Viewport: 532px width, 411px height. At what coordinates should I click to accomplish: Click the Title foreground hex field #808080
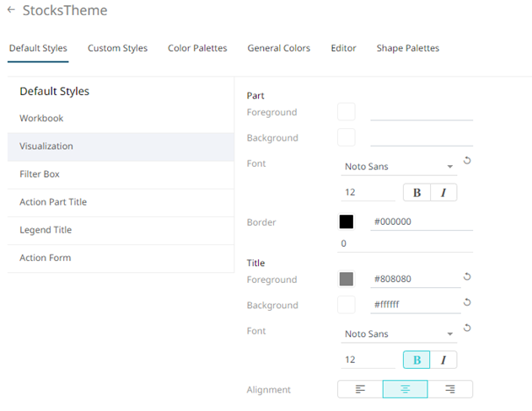pyautogui.click(x=415, y=280)
